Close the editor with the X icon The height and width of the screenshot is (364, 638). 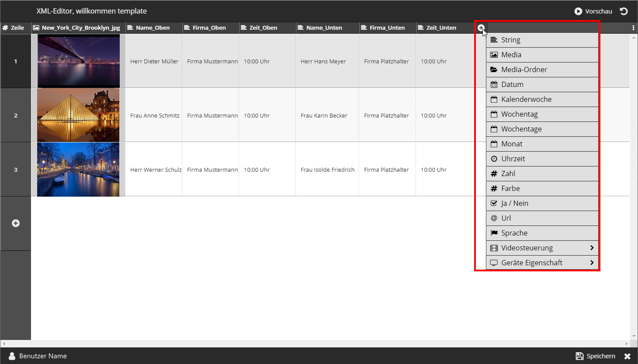coord(628,356)
